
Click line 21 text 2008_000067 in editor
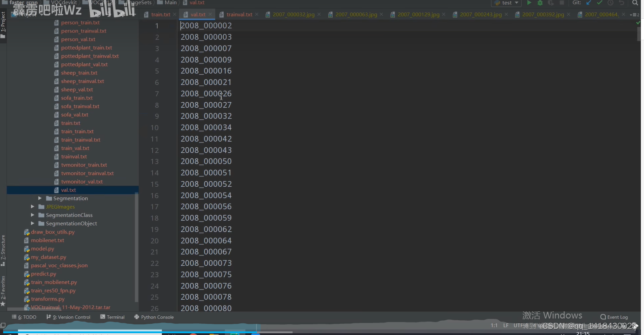click(x=206, y=252)
